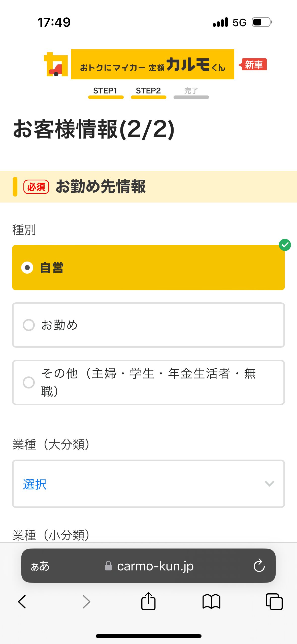Tap the Carmo-kun truck logo icon
Image resolution: width=297 pixels, height=644 pixels.
coord(56,65)
